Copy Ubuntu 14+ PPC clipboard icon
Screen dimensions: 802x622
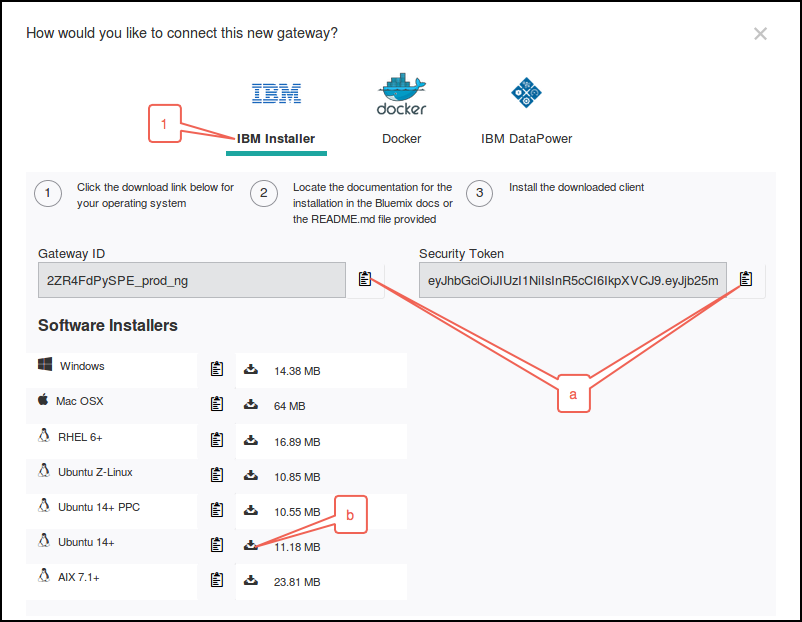[217, 510]
